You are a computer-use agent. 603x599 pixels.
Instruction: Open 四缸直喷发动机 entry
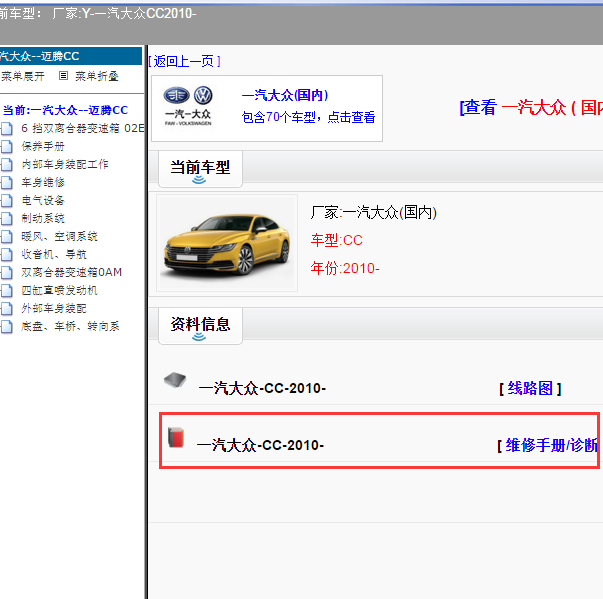(x=60, y=290)
